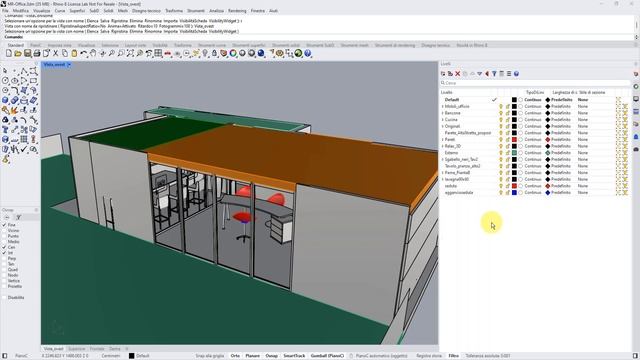Open the File menu
Image resolution: width=640 pixels, height=360 pixels.
(x=5, y=11)
